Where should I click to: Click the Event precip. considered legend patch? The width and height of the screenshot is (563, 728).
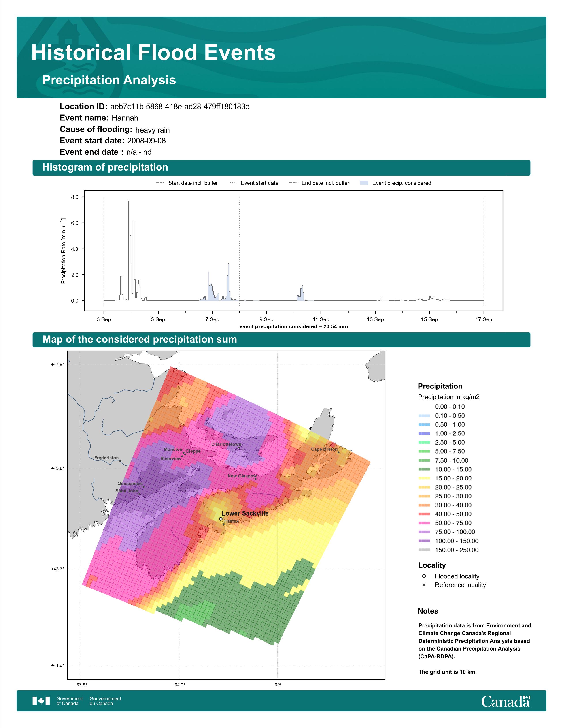point(364,183)
